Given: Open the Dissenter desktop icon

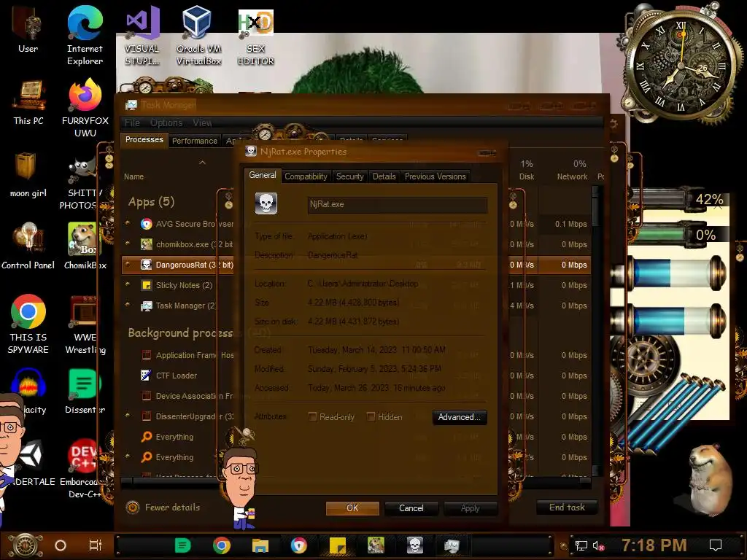Looking at the screenshot, I should (85, 391).
